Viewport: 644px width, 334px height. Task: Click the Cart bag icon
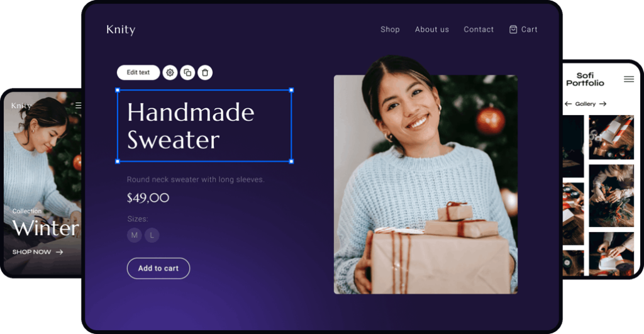[x=513, y=29]
